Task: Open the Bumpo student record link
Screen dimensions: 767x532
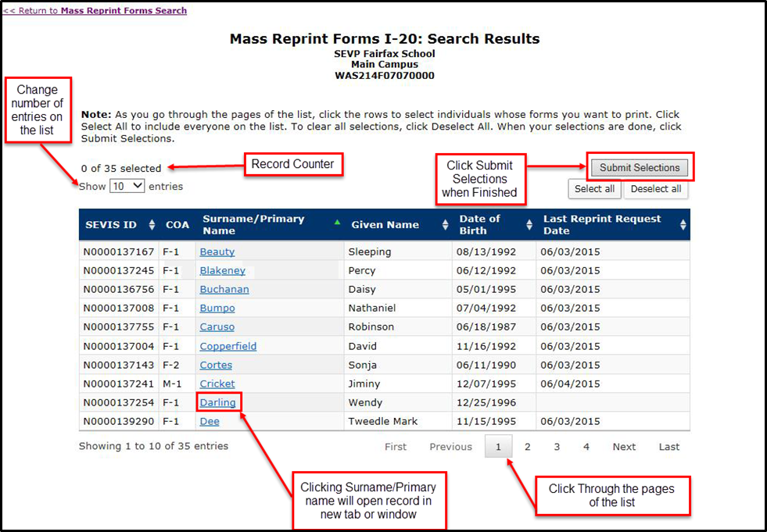Action: [x=217, y=308]
